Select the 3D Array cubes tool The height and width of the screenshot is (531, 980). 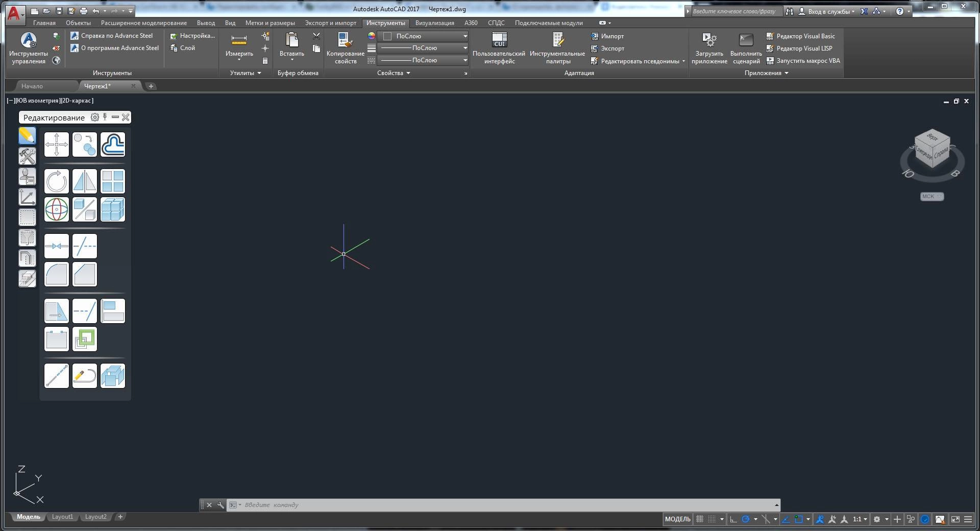[113, 209]
